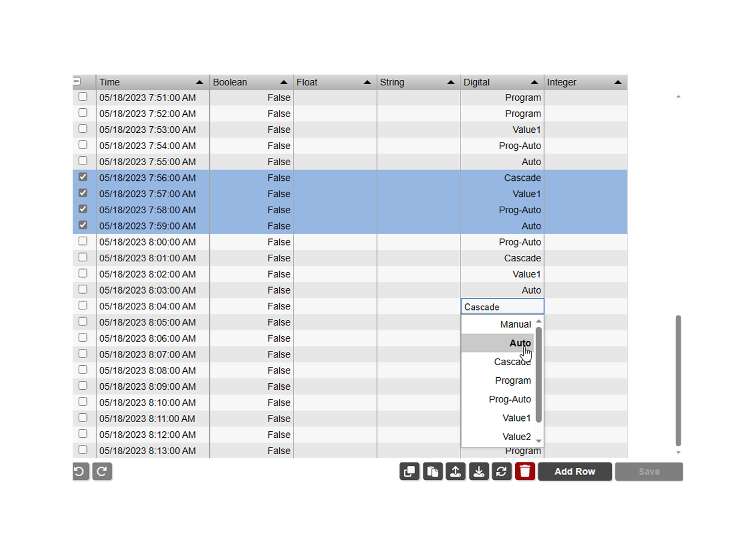Click the copy rows icon
This screenshot has width=756, height=533.
[410, 471]
